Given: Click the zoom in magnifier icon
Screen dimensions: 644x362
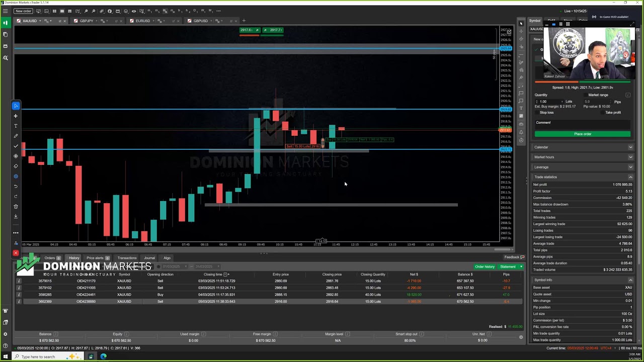Looking at the screenshot, I should coord(86,11).
